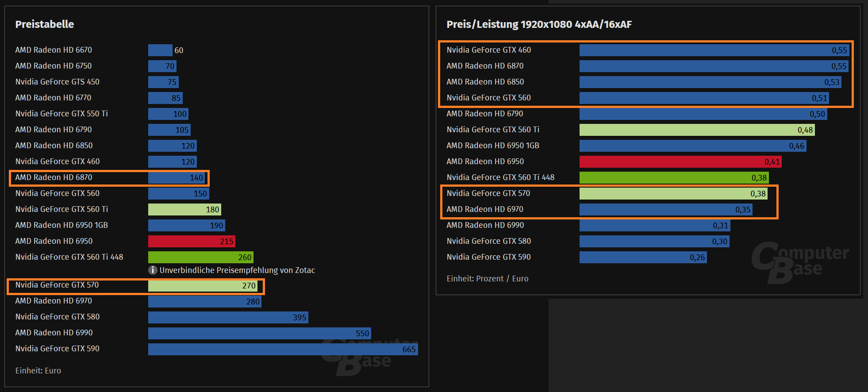Click the light green ratio bar showing 0,48

coord(697,130)
